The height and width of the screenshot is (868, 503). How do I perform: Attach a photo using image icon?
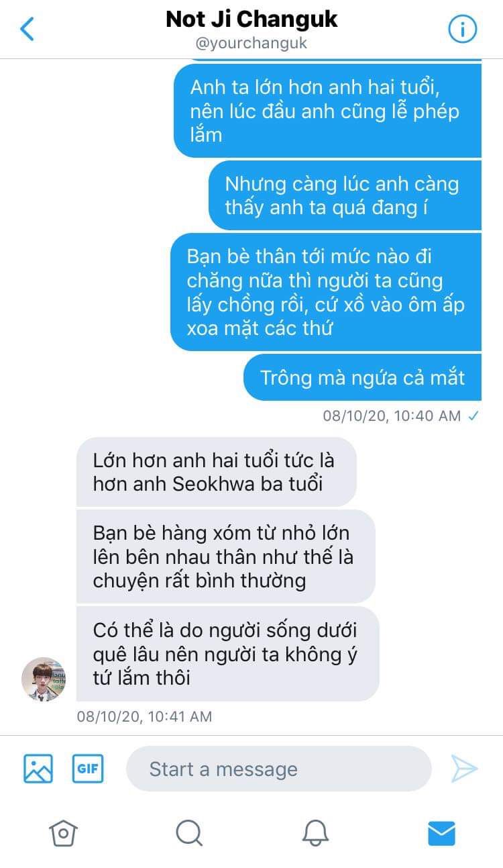pos(38,769)
